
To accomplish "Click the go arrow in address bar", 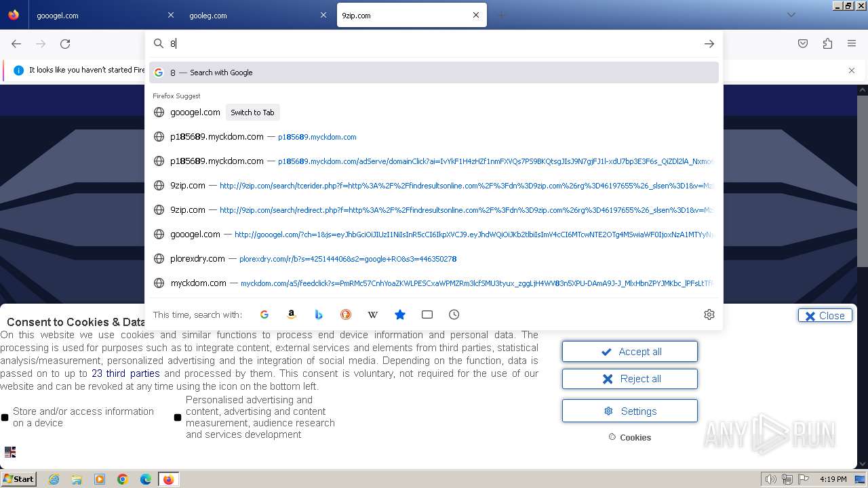I will point(709,43).
